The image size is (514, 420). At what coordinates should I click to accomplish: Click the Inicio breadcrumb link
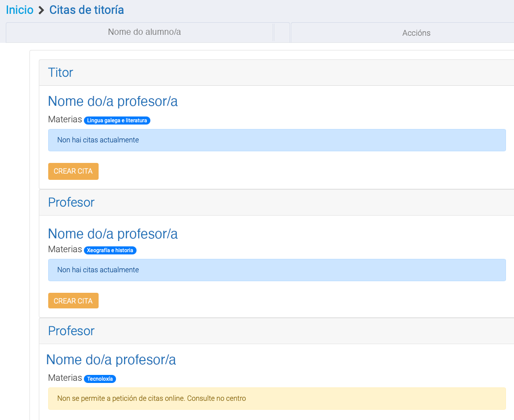click(20, 10)
